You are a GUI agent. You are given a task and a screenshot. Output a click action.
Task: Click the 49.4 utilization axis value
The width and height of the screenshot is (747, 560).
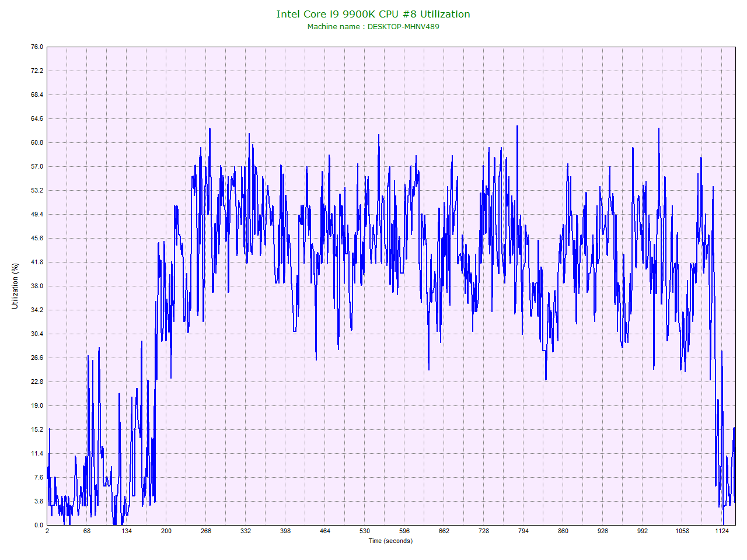(37, 214)
